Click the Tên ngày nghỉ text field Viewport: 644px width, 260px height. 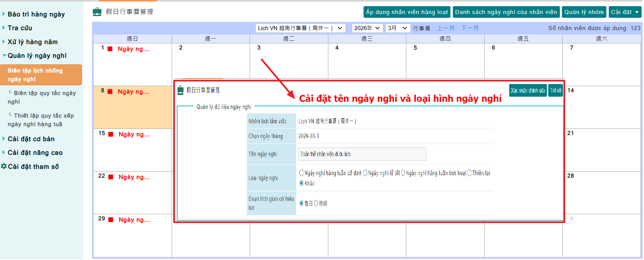pos(362,154)
